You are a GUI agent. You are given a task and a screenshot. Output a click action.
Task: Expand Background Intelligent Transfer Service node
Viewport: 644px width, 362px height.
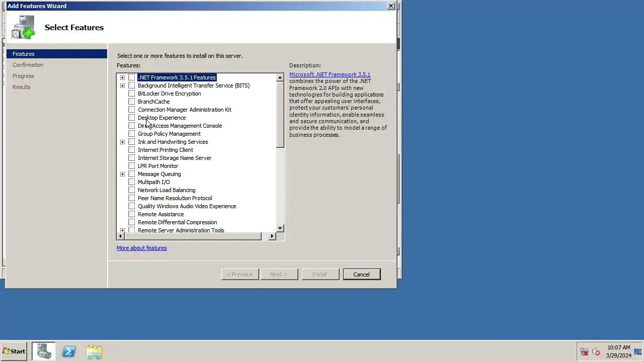(x=122, y=85)
